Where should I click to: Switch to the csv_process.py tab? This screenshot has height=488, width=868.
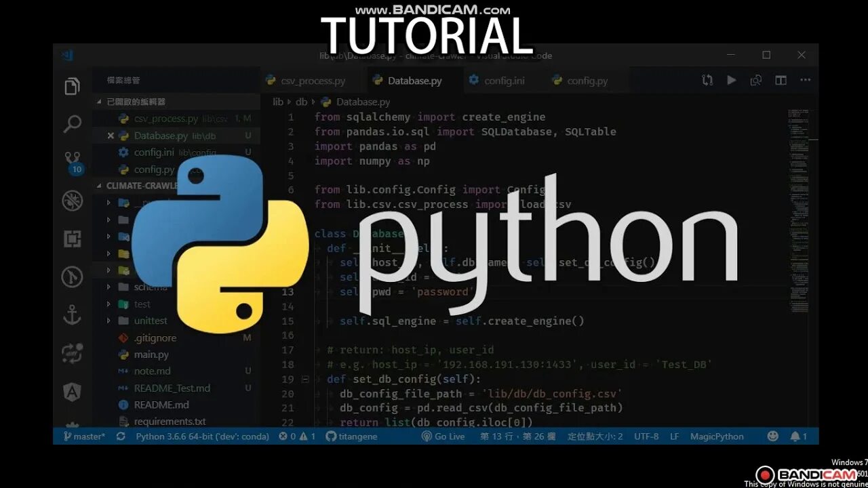313,81
